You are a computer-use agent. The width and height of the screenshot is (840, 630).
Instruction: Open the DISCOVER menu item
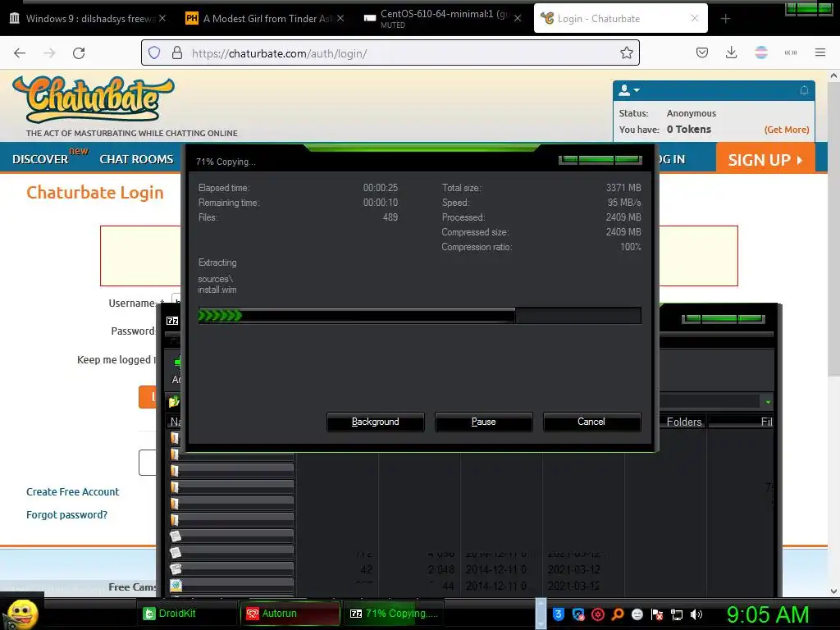pos(40,159)
